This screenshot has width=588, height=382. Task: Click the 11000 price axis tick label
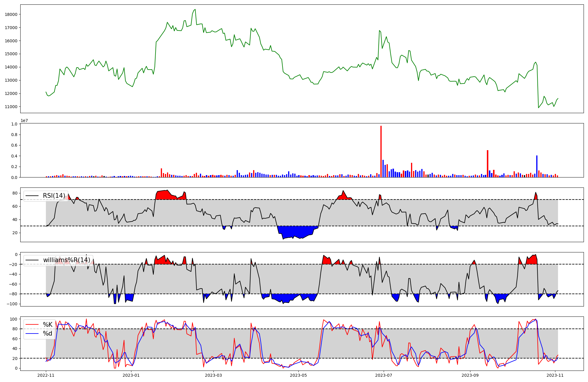(11, 107)
